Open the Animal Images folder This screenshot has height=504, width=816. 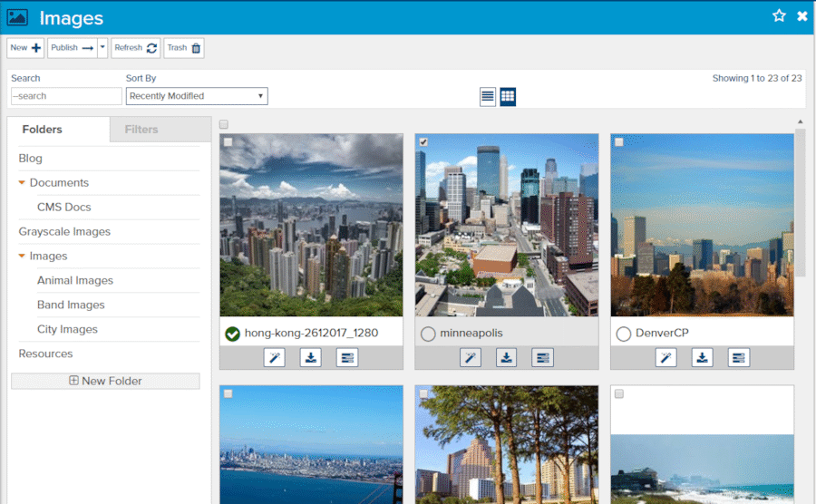click(75, 280)
